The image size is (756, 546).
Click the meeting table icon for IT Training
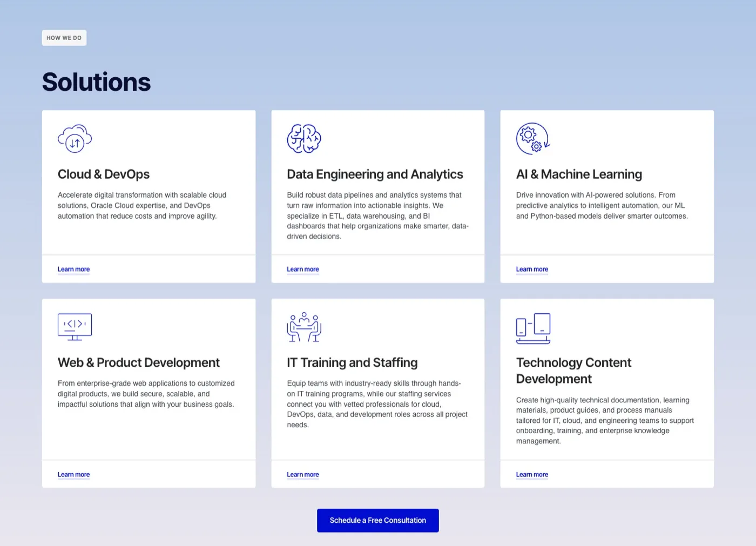coord(304,327)
